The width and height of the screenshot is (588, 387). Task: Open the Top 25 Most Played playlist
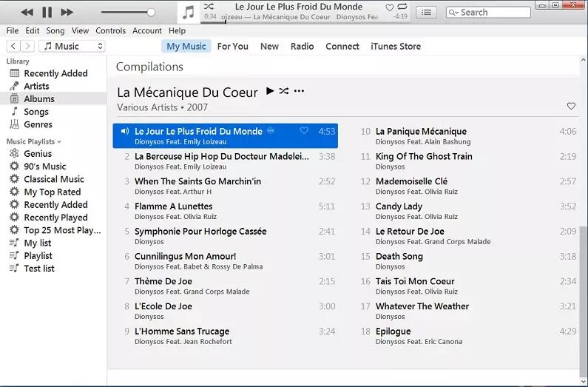(x=53, y=230)
